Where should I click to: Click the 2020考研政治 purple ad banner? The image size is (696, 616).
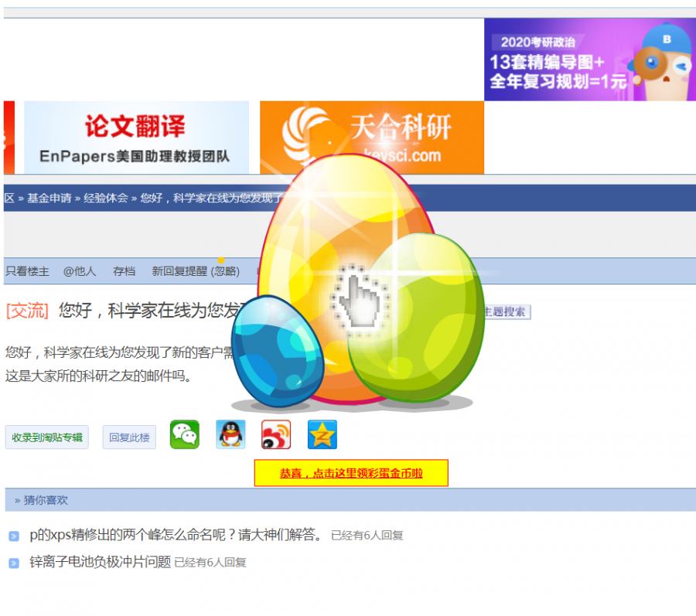point(590,60)
